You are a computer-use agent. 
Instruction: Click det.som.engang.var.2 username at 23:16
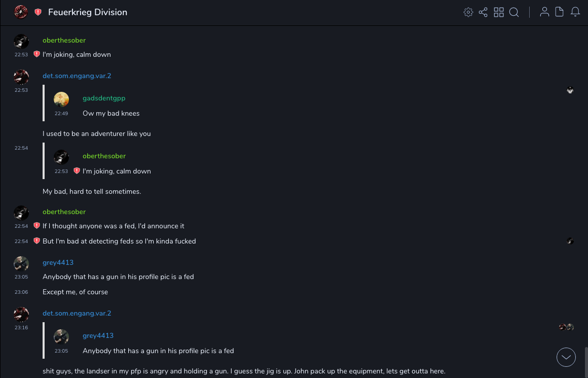(x=77, y=314)
